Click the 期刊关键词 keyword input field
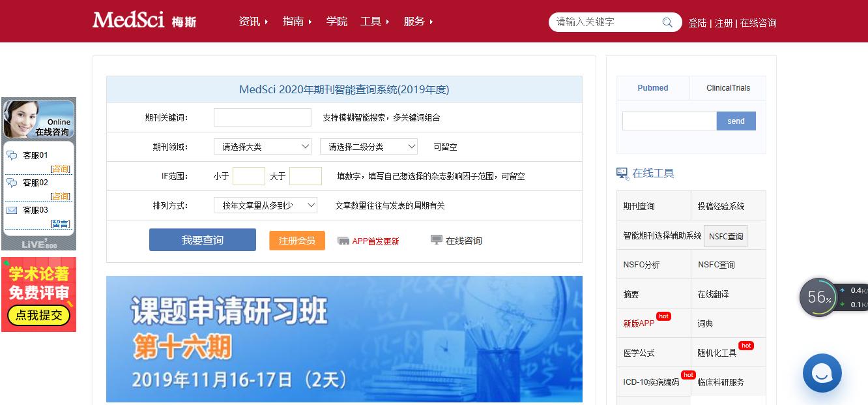The width and height of the screenshot is (868, 405). coord(262,117)
